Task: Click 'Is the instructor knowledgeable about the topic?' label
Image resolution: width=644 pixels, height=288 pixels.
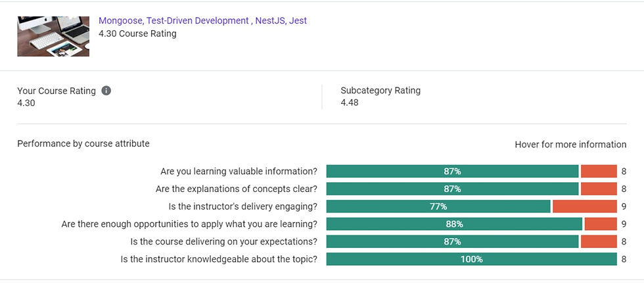Action: tap(219, 259)
